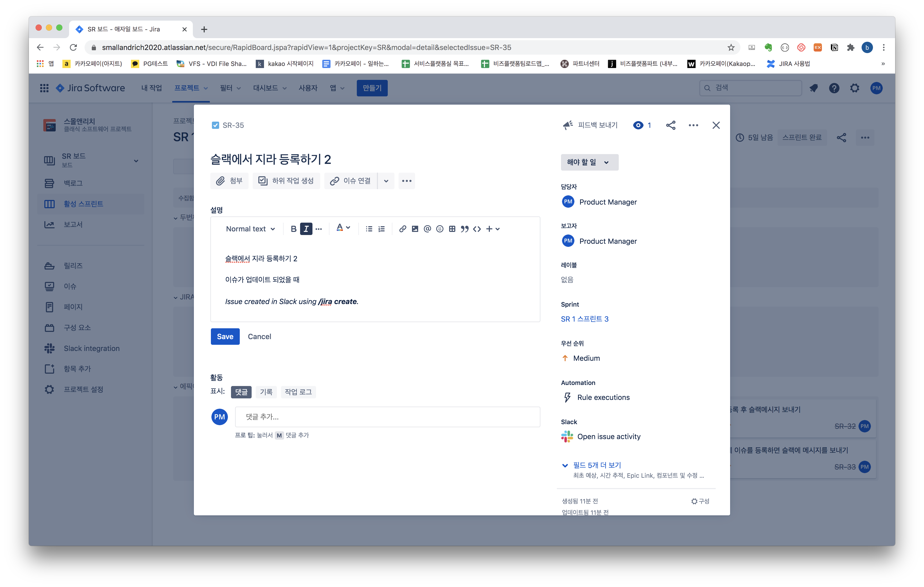924x587 pixels.
Task: Toggle italic formatting off
Action: point(306,229)
